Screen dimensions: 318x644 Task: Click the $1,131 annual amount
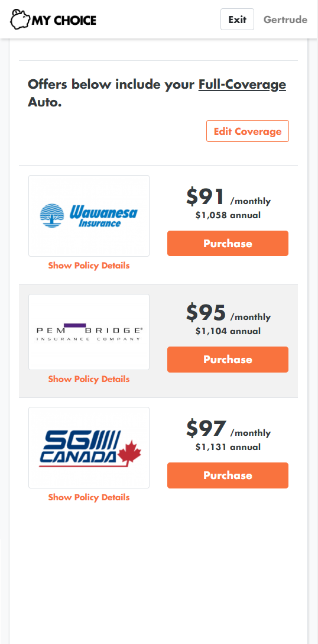coord(228,447)
